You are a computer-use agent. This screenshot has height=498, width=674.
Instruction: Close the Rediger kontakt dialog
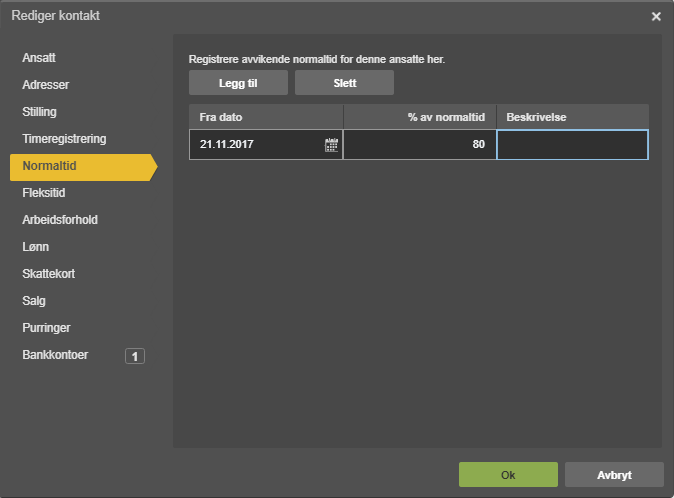point(656,16)
